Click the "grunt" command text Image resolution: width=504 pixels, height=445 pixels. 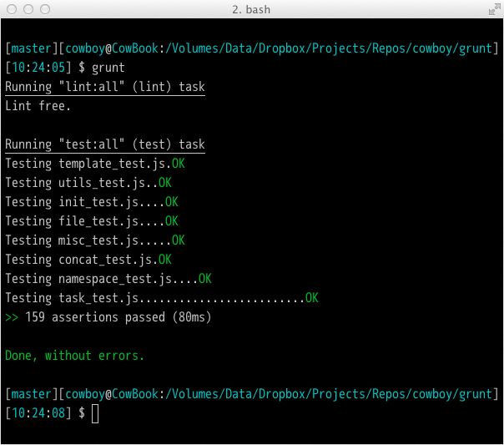pos(108,68)
